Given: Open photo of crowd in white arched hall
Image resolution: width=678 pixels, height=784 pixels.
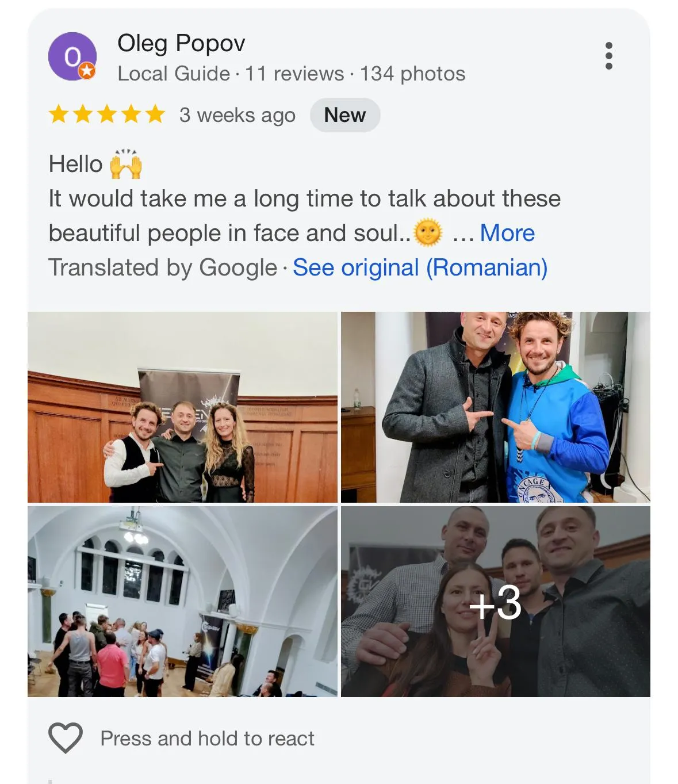Looking at the screenshot, I should tap(182, 602).
